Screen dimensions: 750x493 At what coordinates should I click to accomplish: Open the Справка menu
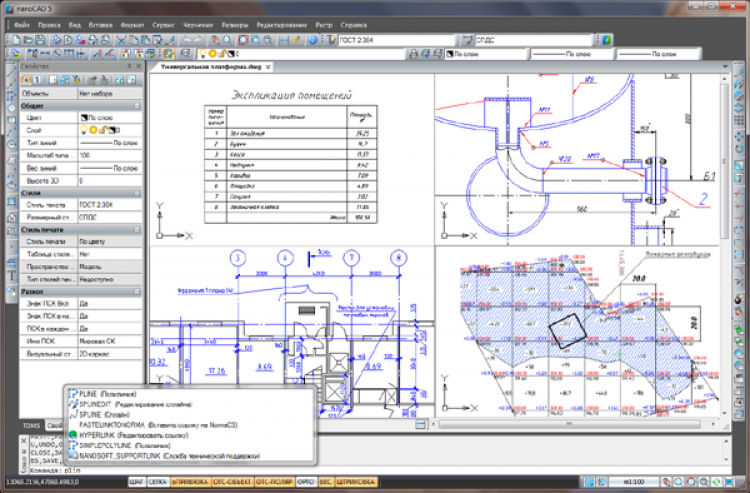353,25
